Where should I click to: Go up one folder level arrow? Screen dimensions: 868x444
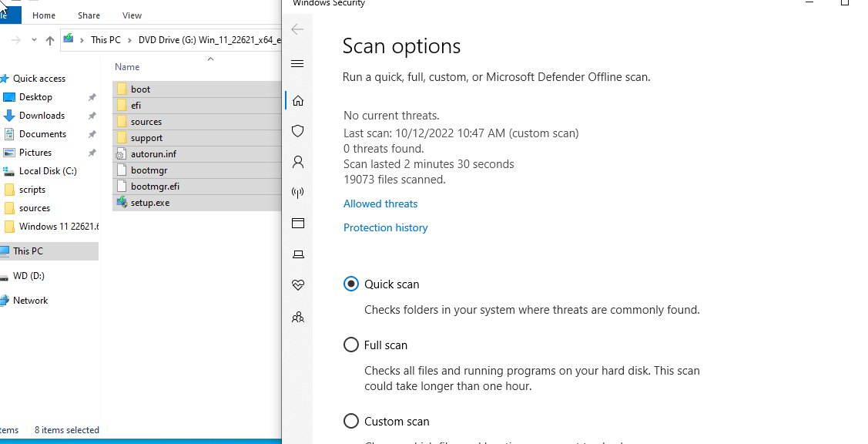point(50,40)
